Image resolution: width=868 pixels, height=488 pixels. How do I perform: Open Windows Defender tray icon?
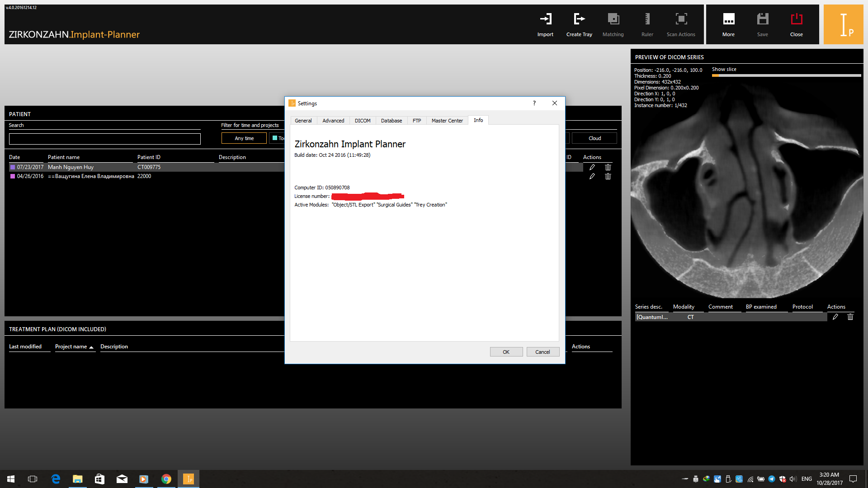click(783, 479)
